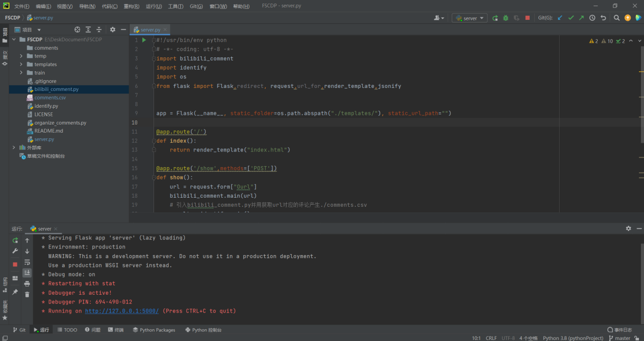Expand all nodes in project panel

tap(88, 30)
